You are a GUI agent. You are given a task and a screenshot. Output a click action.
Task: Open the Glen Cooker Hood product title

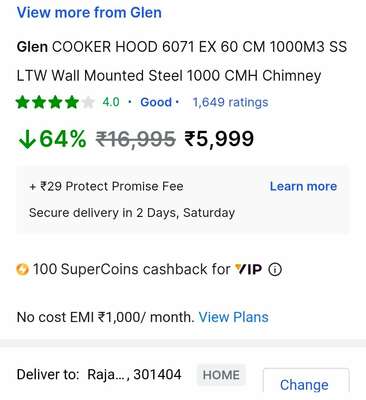(x=182, y=61)
